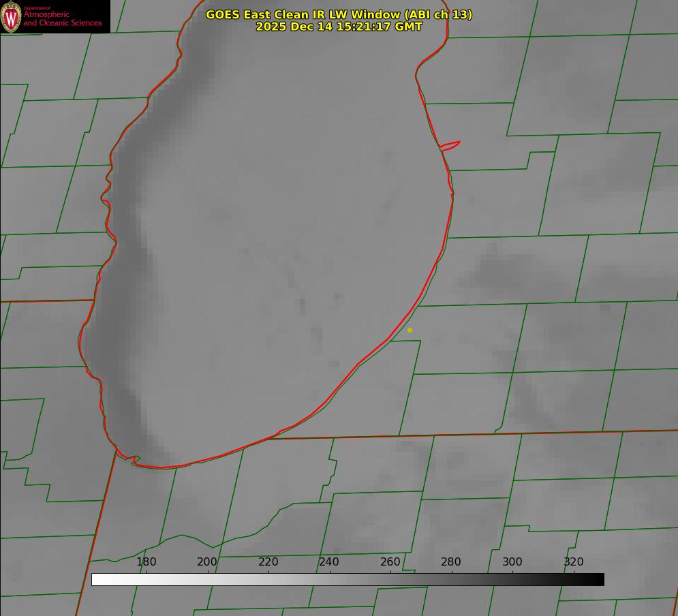The height and width of the screenshot is (616, 678).
Task: Click the University of Wisconsin crest logo
Action: click(12, 16)
